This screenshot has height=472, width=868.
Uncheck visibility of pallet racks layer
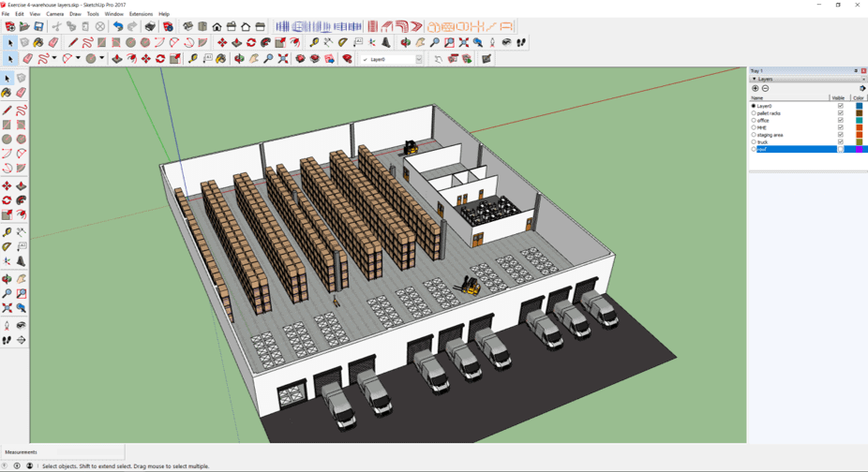(x=840, y=113)
